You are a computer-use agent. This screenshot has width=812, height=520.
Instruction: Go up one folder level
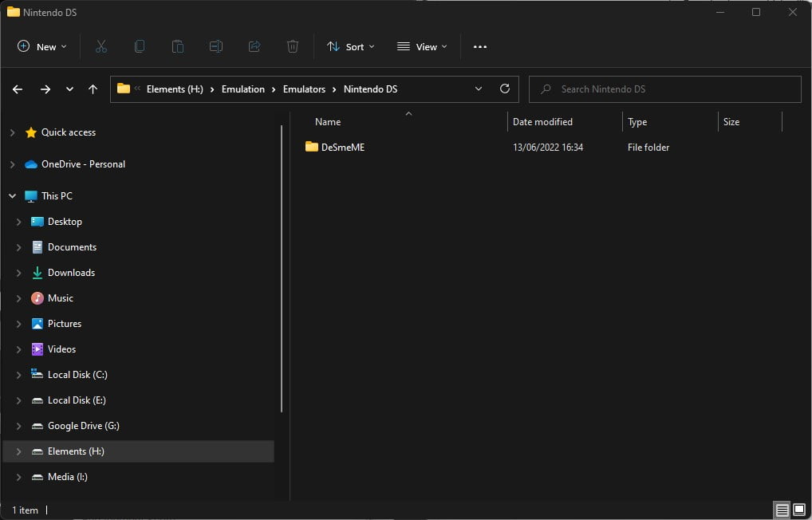pyautogui.click(x=93, y=89)
